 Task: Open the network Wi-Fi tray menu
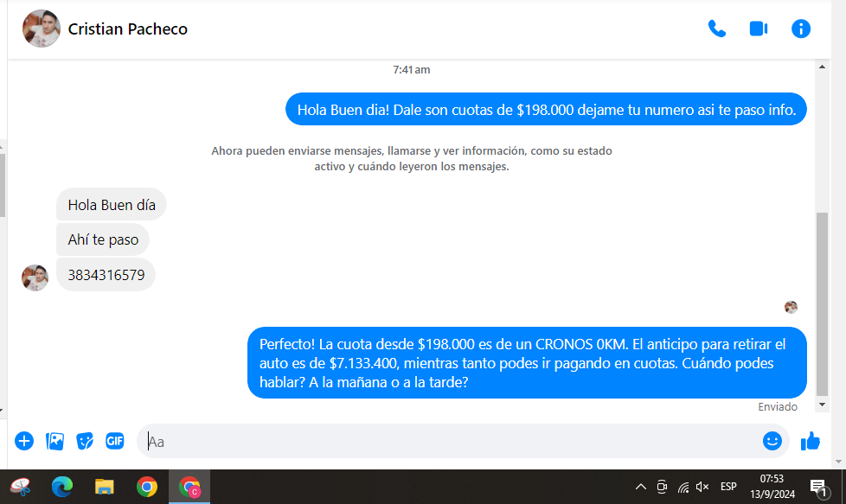coord(683,488)
